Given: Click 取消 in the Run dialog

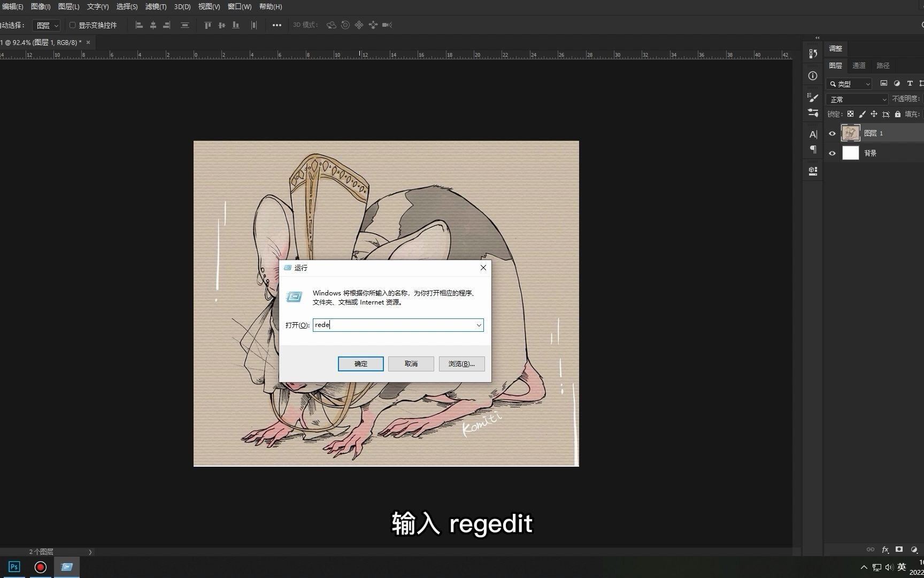Looking at the screenshot, I should point(411,364).
